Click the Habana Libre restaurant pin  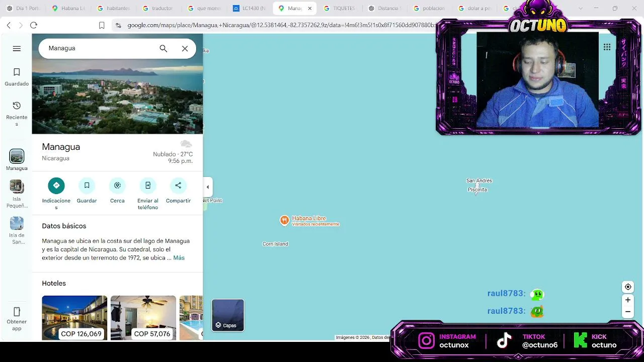(284, 220)
